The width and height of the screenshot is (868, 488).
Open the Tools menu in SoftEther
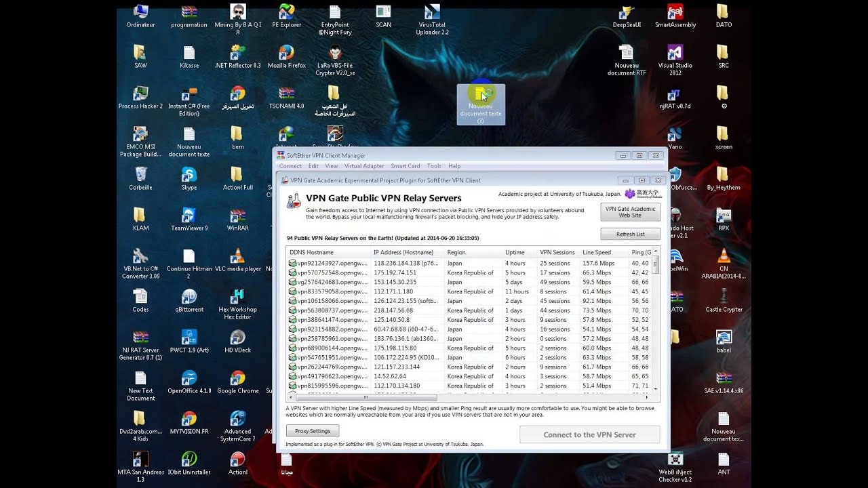coord(434,166)
